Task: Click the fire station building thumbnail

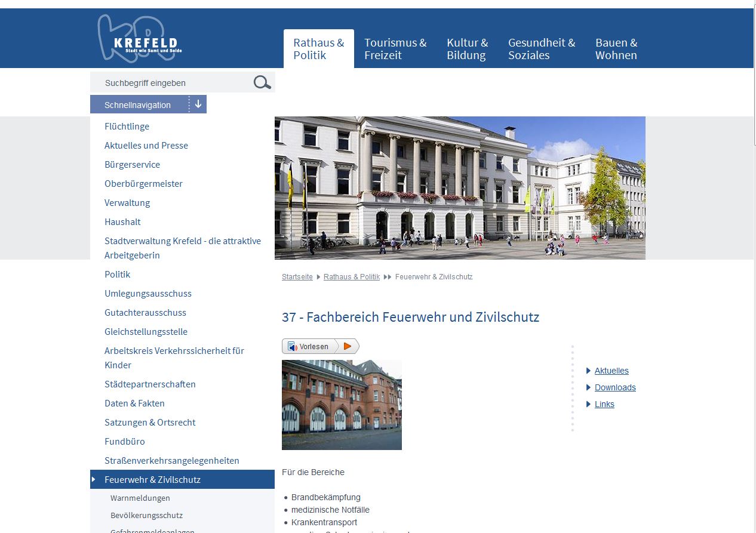Action: click(x=342, y=405)
